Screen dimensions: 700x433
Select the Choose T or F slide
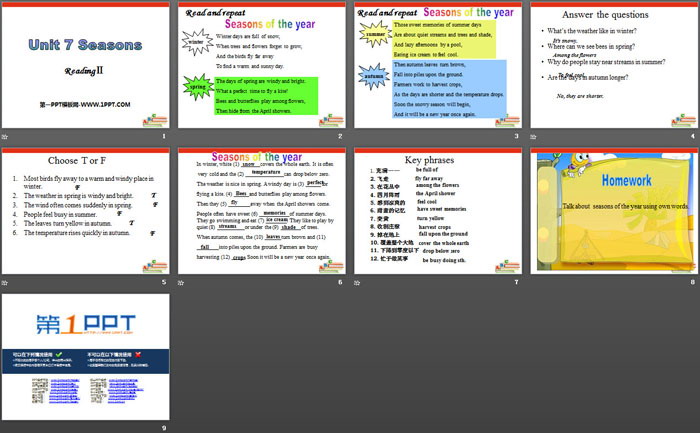tap(85, 211)
